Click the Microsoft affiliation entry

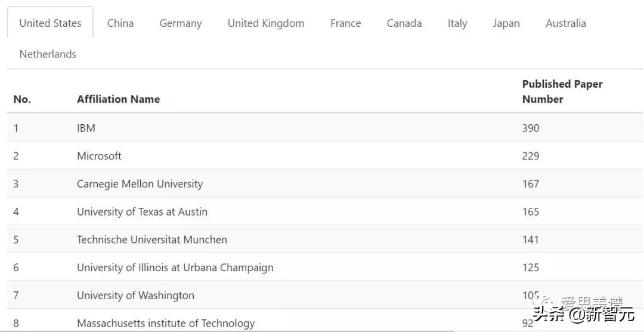[99, 156]
